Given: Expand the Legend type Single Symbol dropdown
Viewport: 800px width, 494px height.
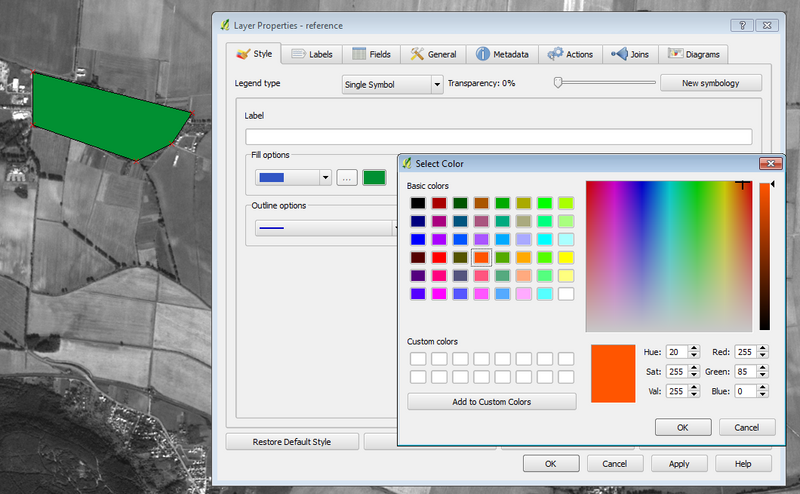Looking at the screenshot, I should [392, 85].
